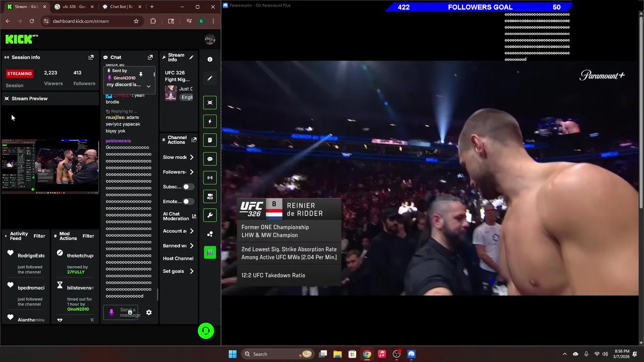Open the info icon in right sidebar
This screenshot has height=362, width=644.
click(x=210, y=59)
